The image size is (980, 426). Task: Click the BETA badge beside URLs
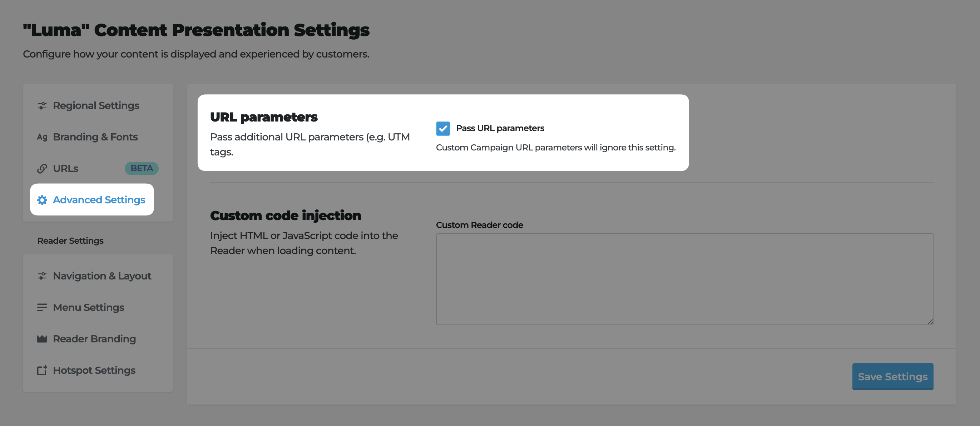tap(142, 168)
